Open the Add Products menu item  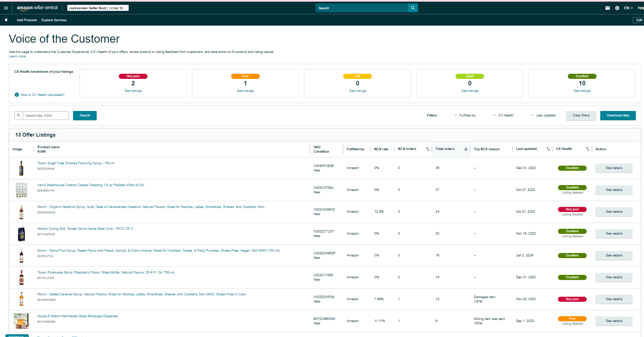[27, 20]
